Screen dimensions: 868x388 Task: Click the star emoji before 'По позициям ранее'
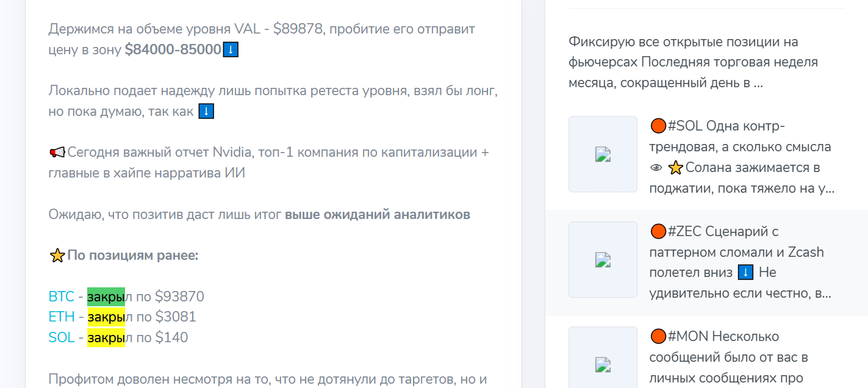[57, 256]
